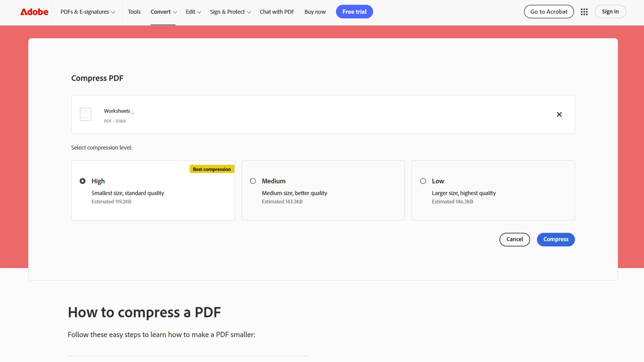Click the Free trial button
Viewport: 644px width, 362px height.
(354, 11)
